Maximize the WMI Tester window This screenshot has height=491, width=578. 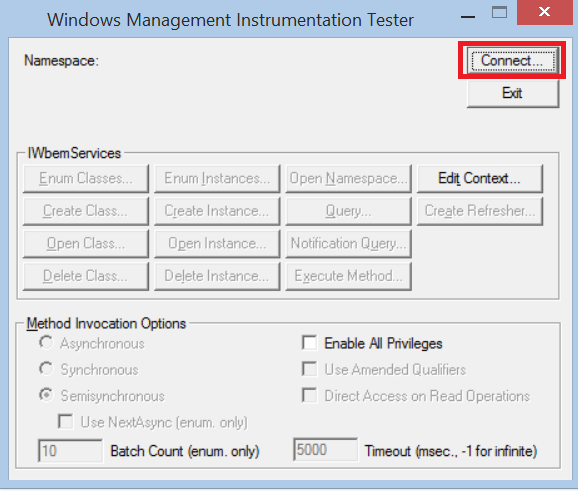(x=499, y=13)
